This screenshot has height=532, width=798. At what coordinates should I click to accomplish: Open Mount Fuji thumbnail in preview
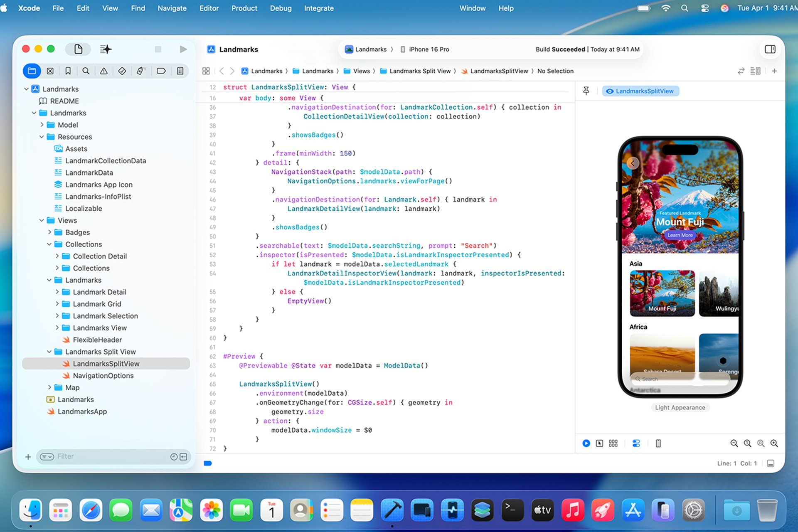(662, 293)
